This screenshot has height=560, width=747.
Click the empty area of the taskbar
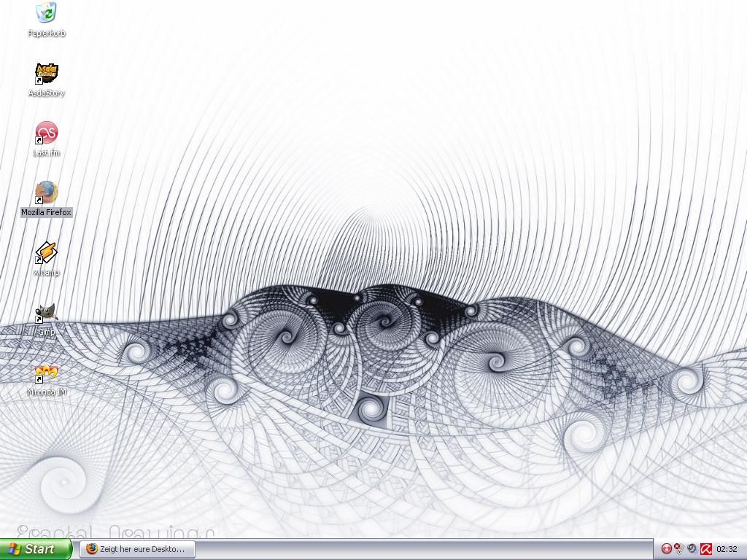423,549
